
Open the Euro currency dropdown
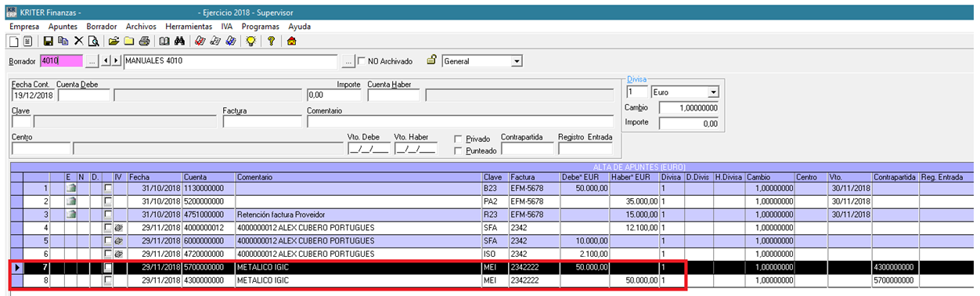[713, 92]
